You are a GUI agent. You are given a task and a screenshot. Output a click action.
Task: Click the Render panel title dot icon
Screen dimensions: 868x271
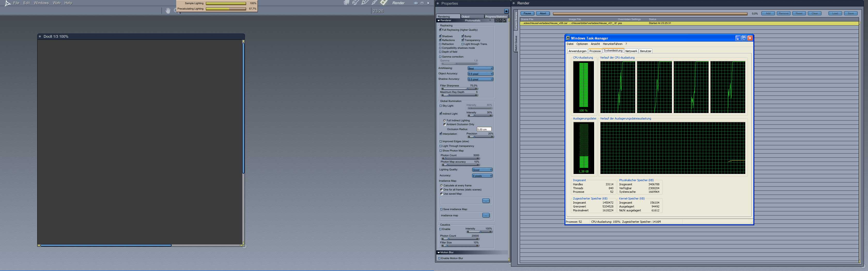click(514, 3)
